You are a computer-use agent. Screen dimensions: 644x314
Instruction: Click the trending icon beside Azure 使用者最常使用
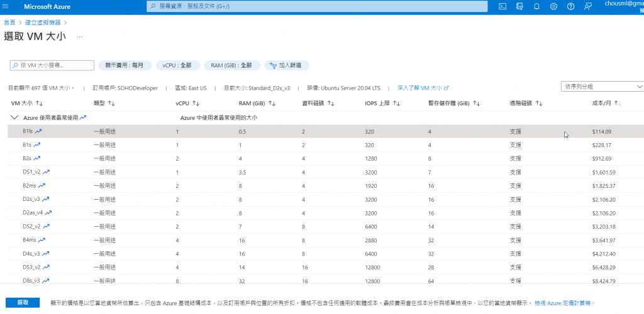pos(83,117)
